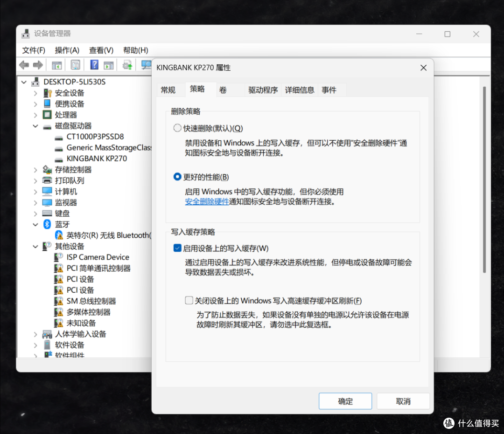Click the KINGBANK KP270 disk icon
This screenshot has height=434, width=504.
tap(59, 159)
